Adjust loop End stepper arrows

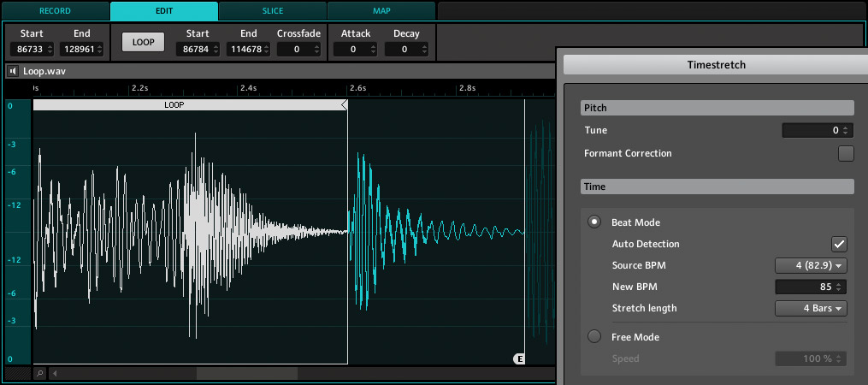(266, 50)
